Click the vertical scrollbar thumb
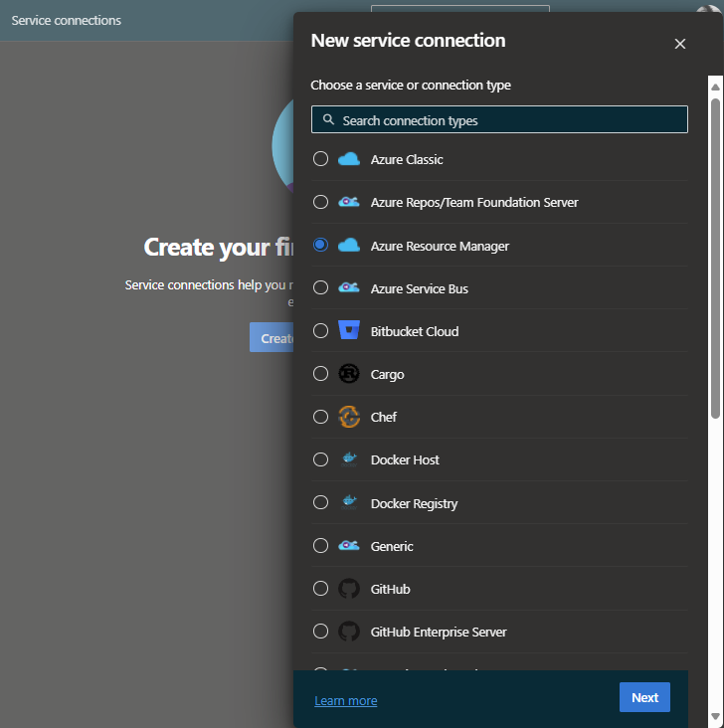 point(716,259)
